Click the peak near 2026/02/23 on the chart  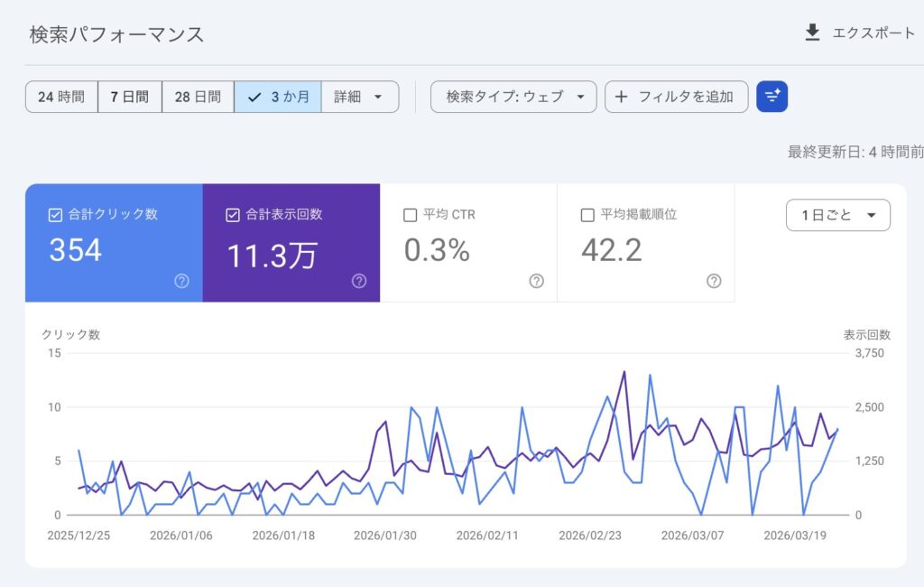pos(624,372)
